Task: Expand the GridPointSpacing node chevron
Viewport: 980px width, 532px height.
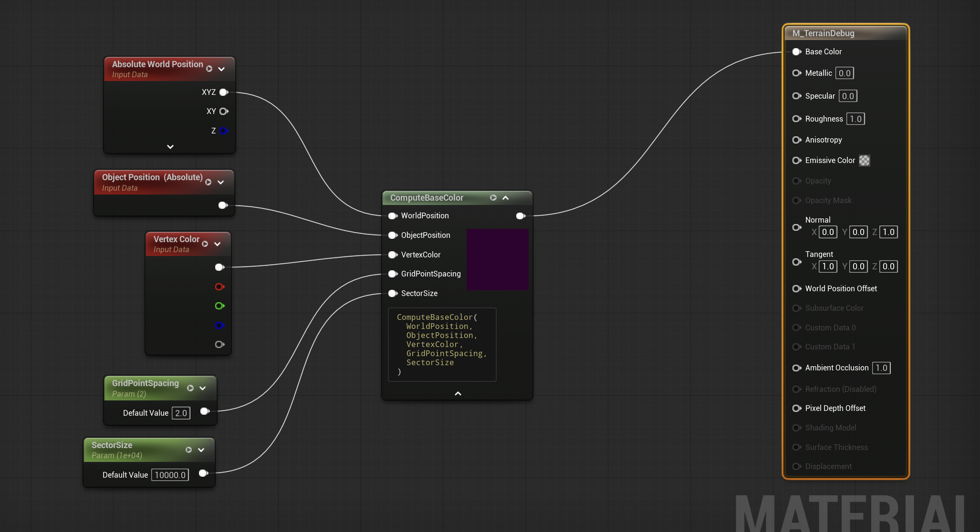Action: [x=202, y=388]
